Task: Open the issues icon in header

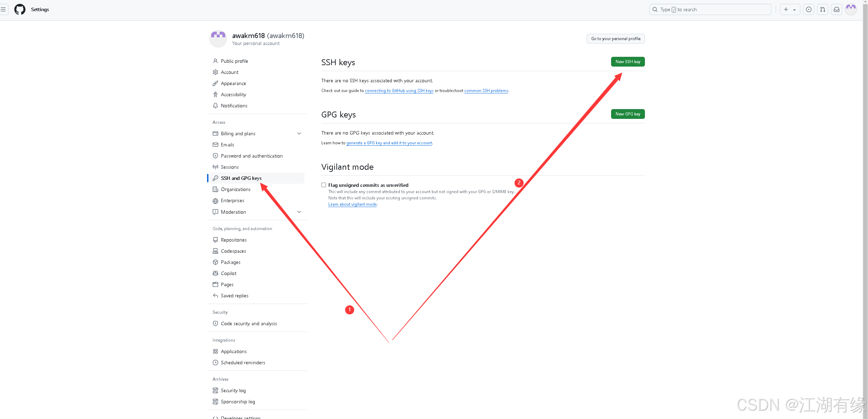Action: tap(809, 9)
